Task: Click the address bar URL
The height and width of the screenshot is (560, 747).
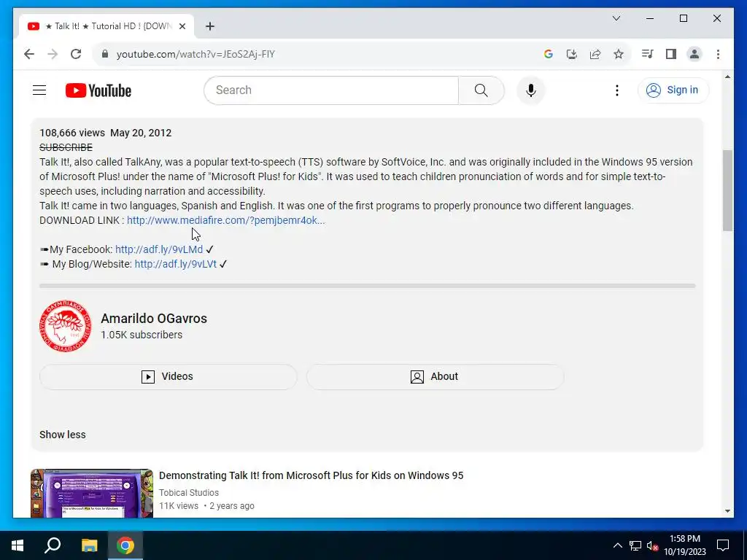Action: click(196, 54)
